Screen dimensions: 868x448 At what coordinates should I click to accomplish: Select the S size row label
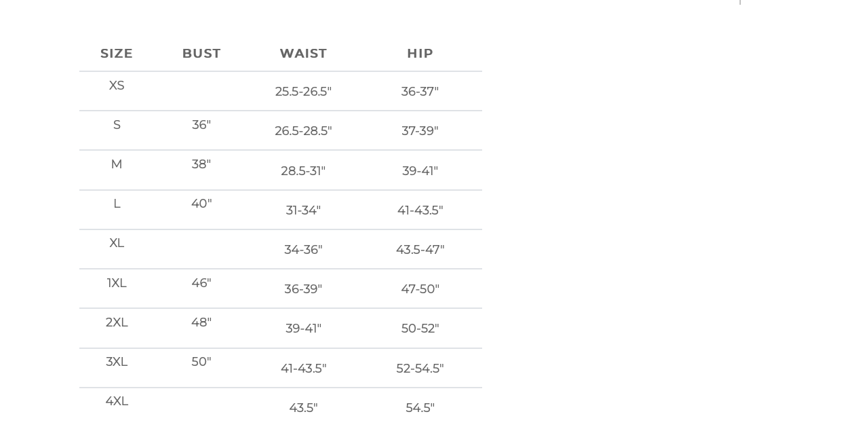tap(117, 125)
